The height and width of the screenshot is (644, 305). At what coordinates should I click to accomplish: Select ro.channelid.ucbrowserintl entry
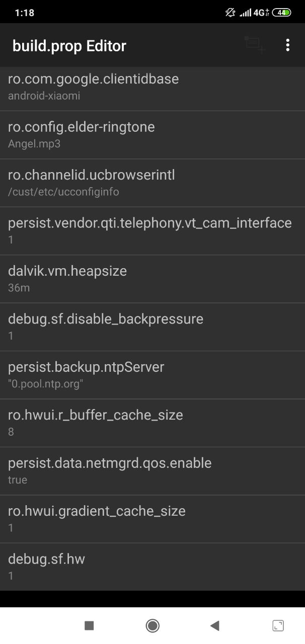[152, 183]
